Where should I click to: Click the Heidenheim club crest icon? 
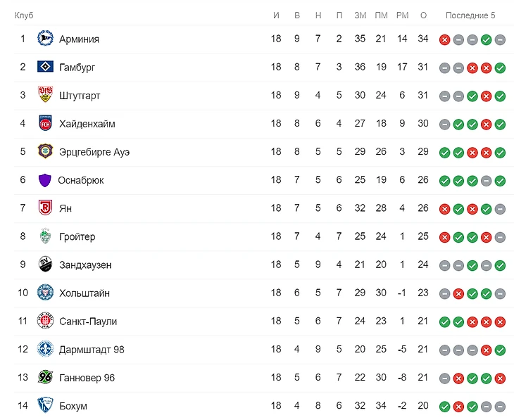coord(45,124)
